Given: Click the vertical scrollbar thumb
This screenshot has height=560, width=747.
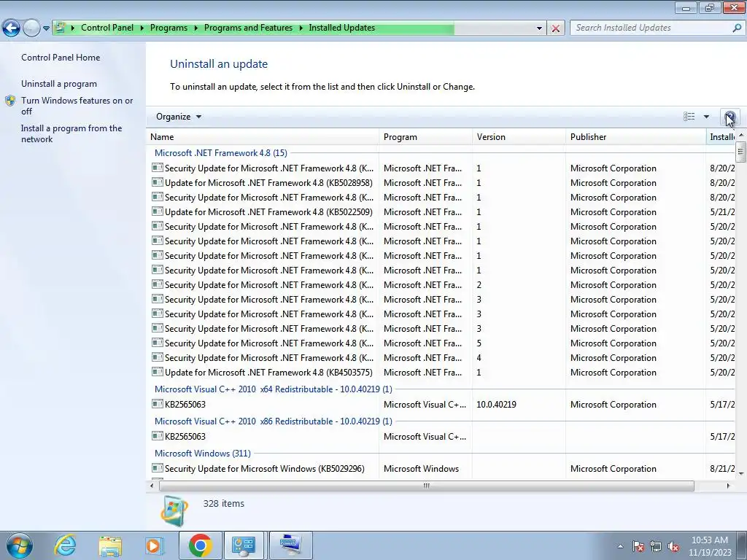Looking at the screenshot, I should (740, 153).
